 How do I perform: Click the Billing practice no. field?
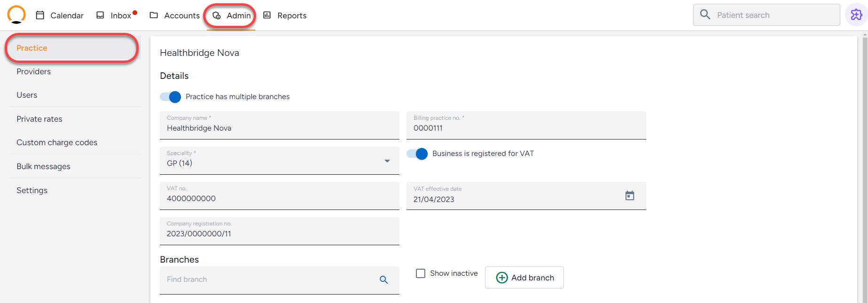click(x=526, y=125)
